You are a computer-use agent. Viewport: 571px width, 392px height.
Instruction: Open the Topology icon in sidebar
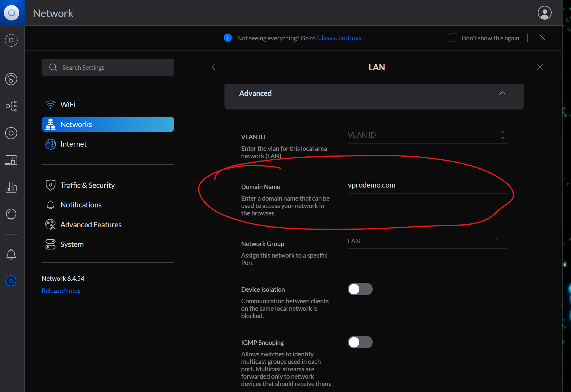[x=11, y=106]
